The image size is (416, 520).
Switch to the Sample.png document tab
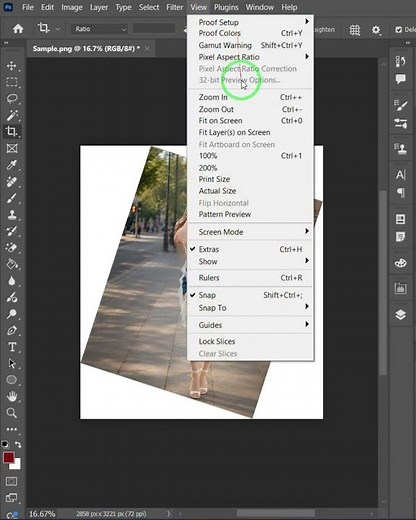[x=86, y=49]
